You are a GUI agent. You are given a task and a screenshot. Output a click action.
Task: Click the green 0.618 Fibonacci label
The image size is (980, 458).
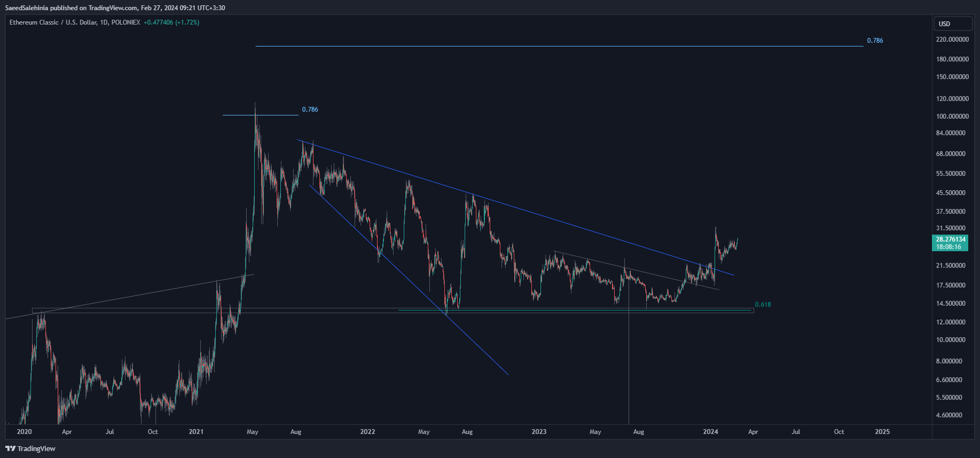pos(763,305)
